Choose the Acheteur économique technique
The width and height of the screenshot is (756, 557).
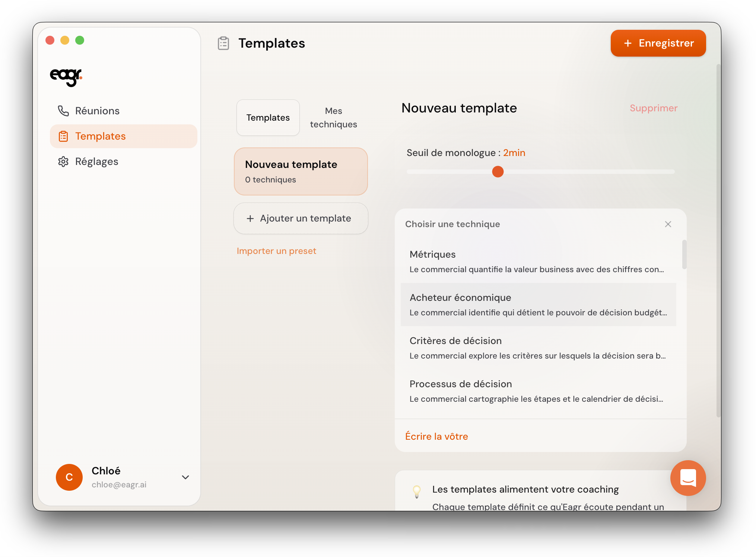538,305
